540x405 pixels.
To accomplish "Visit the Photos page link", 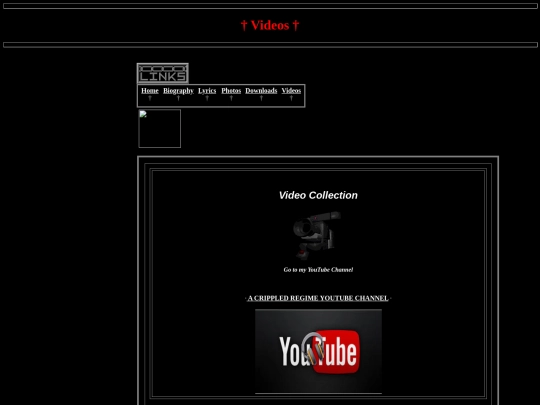I will click(231, 91).
